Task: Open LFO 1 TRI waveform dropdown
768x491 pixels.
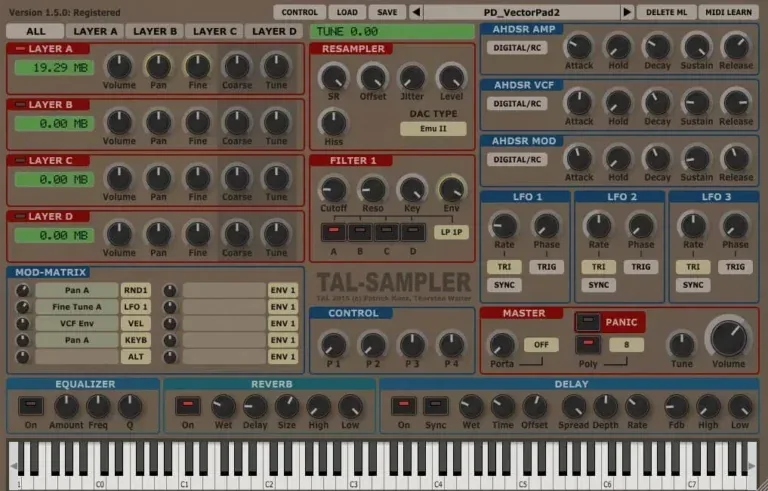Action: click(504, 267)
